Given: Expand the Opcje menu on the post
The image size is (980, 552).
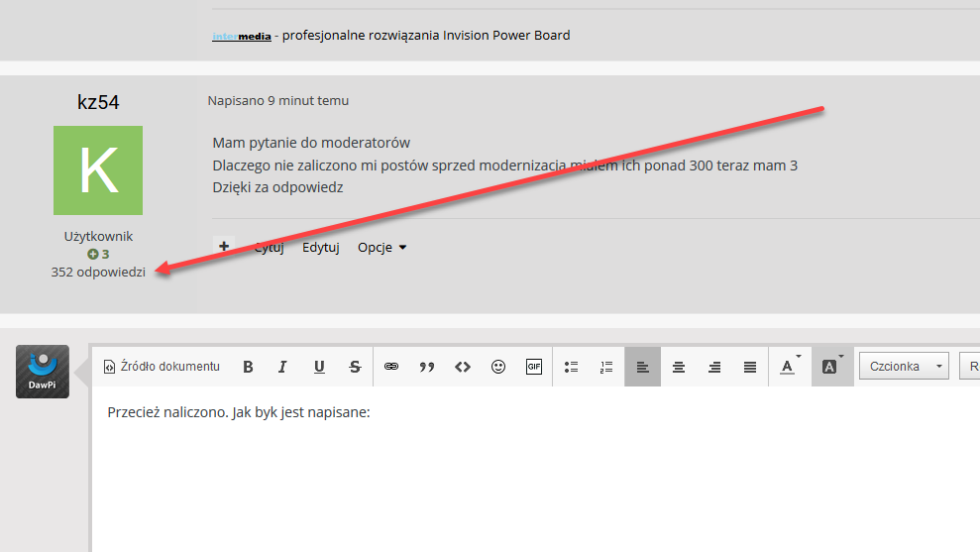Looking at the screenshot, I should coord(381,248).
